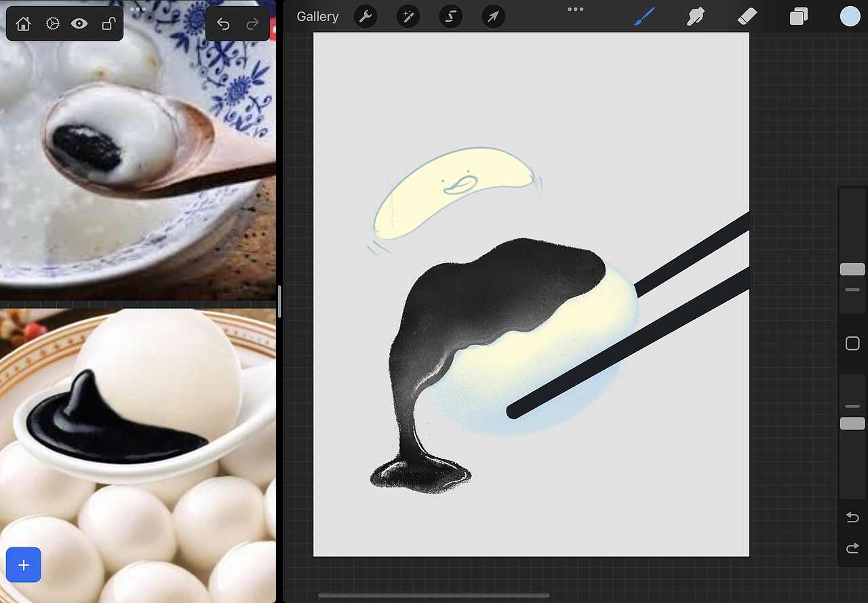
Task: Tap the brush size slider handle
Action: coord(852,269)
